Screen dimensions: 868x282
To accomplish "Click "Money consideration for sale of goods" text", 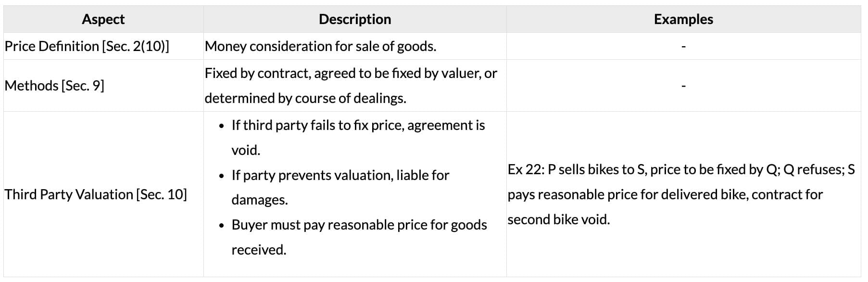I will 320,46.
